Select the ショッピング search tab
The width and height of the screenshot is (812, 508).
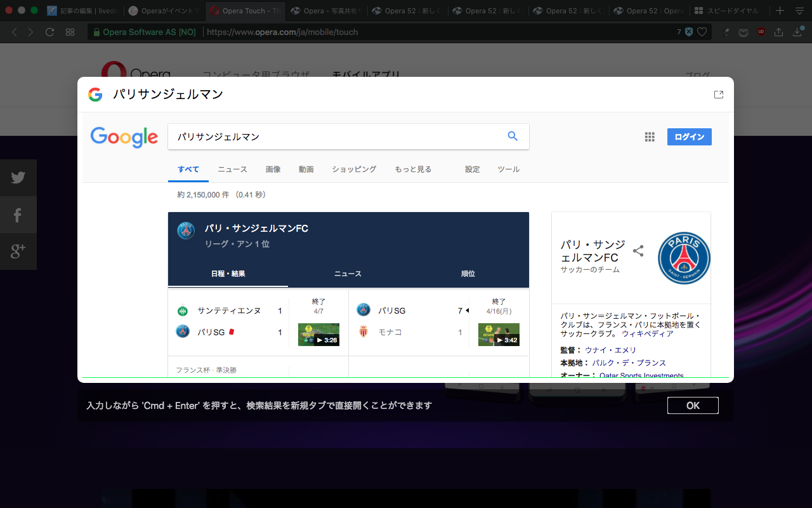click(x=354, y=170)
